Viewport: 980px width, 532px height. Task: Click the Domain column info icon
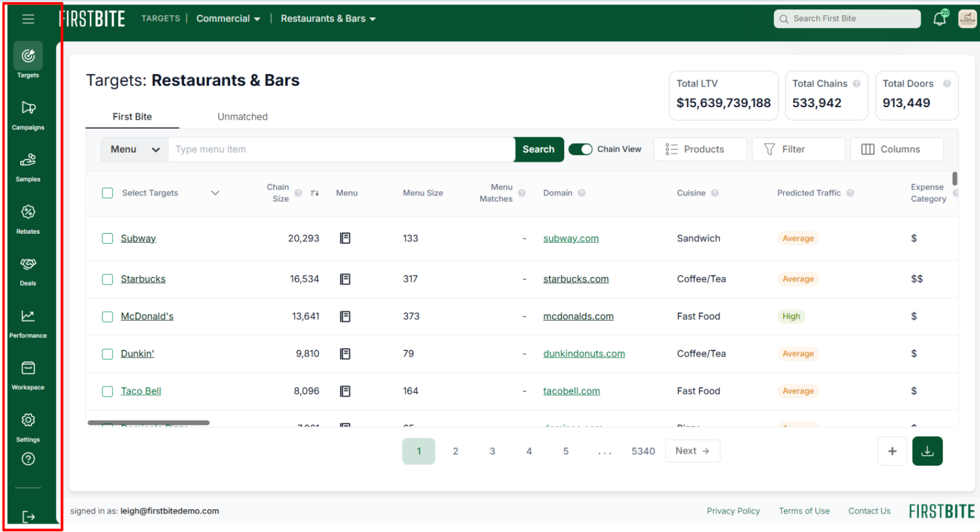[x=582, y=193]
